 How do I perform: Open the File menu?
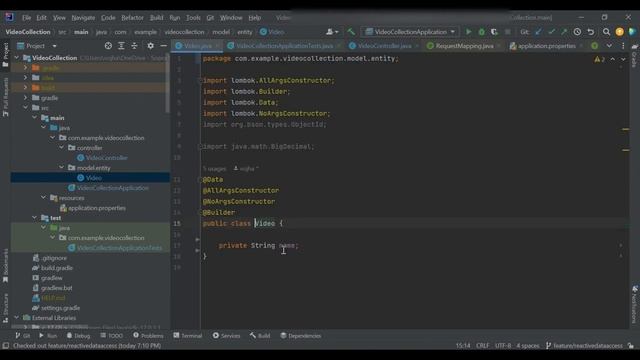[x=27, y=18]
